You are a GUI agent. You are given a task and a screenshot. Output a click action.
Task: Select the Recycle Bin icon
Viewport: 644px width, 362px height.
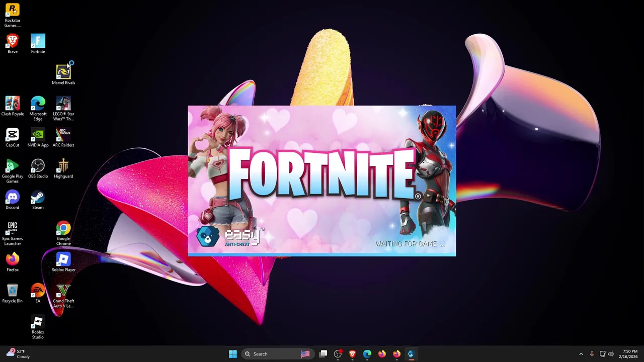click(13, 293)
